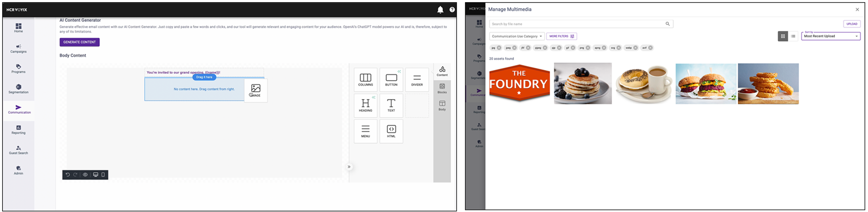Remove the jpg filter chip
868x212 pixels.
tap(499, 48)
